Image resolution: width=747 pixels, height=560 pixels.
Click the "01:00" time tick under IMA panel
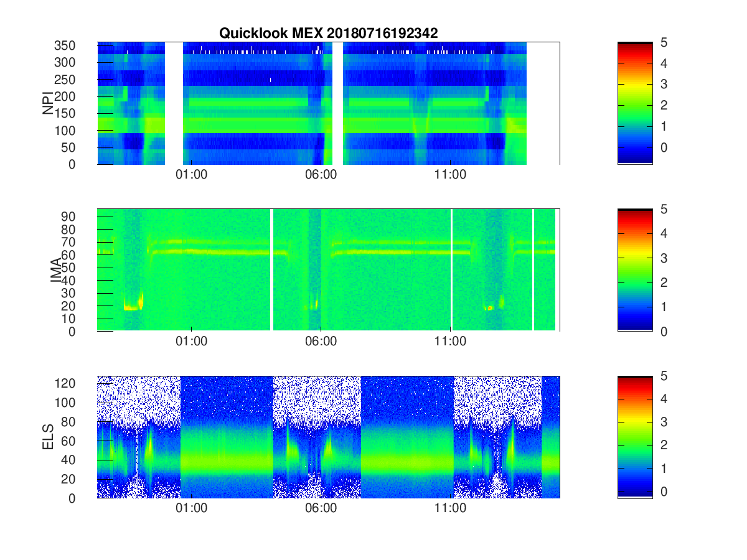pos(192,342)
